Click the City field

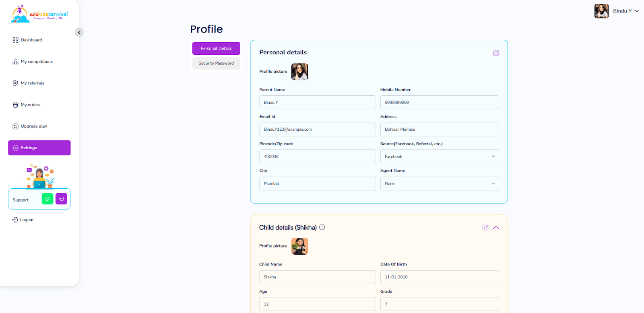coord(318,183)
